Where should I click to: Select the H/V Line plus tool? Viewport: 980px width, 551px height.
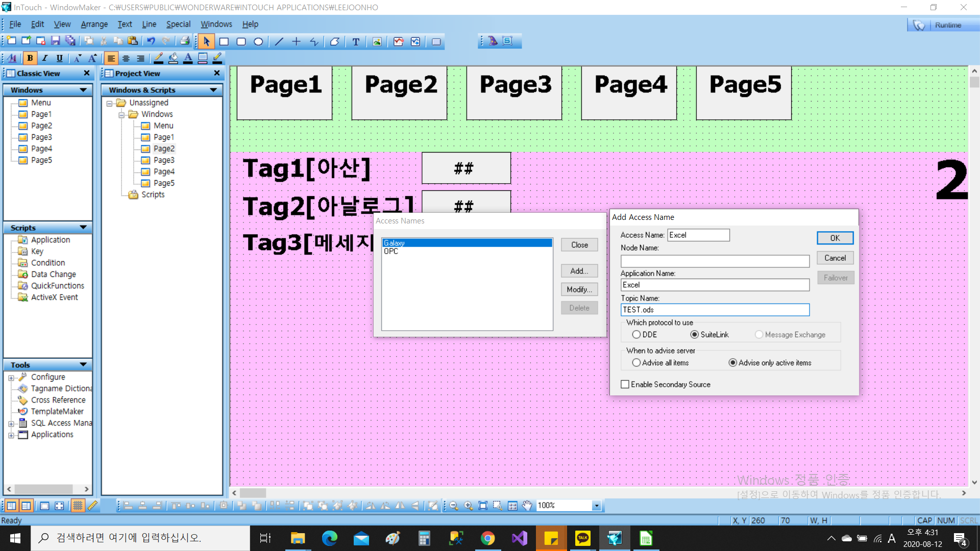pos(296,42)
